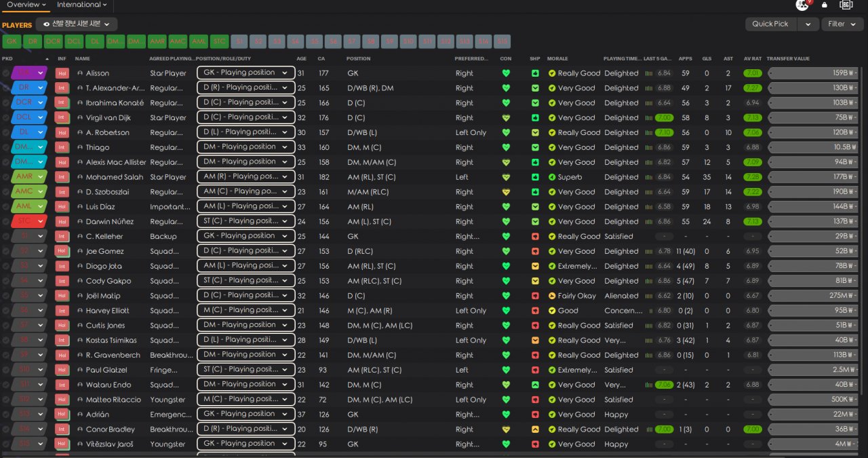Toggle the picked checkmark for Ibrahima Konaté

click(6, 103)
